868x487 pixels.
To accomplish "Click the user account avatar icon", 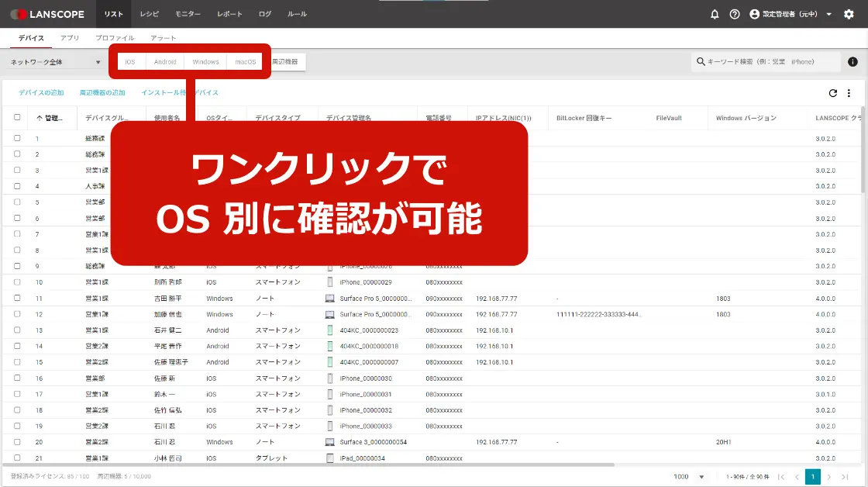I will (x=755, y=15).
